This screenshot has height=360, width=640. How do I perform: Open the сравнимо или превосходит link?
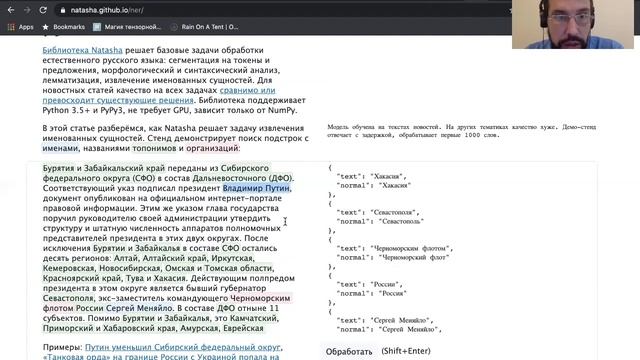(159, 95)
